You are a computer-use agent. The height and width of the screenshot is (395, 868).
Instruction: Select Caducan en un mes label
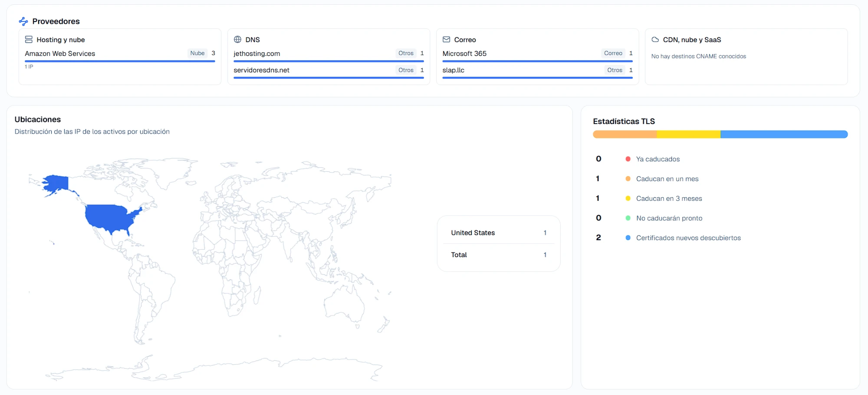(x=667, y=179)
